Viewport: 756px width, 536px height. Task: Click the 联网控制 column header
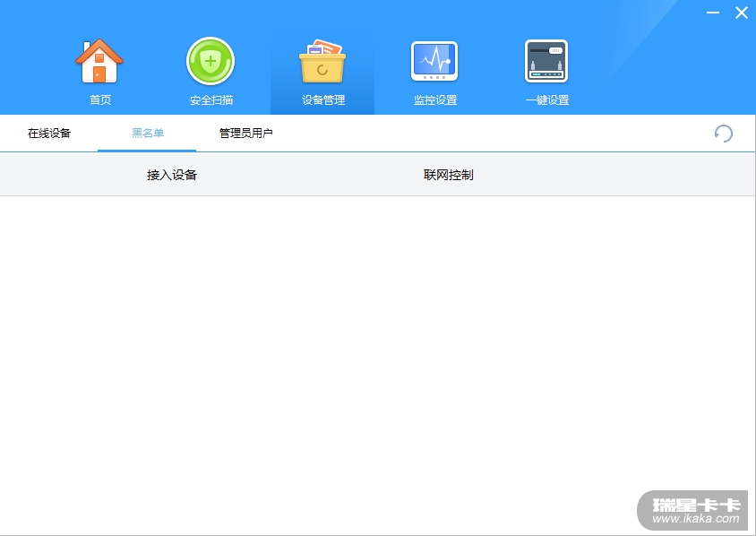tap(449, 175)
